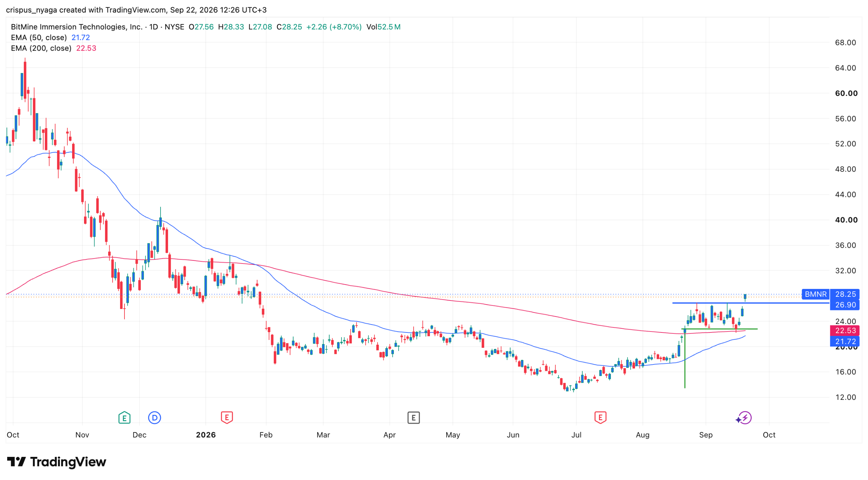The image size is (868, 480).
Task: Click the Nov label on time axis
Action: point(82,435)
